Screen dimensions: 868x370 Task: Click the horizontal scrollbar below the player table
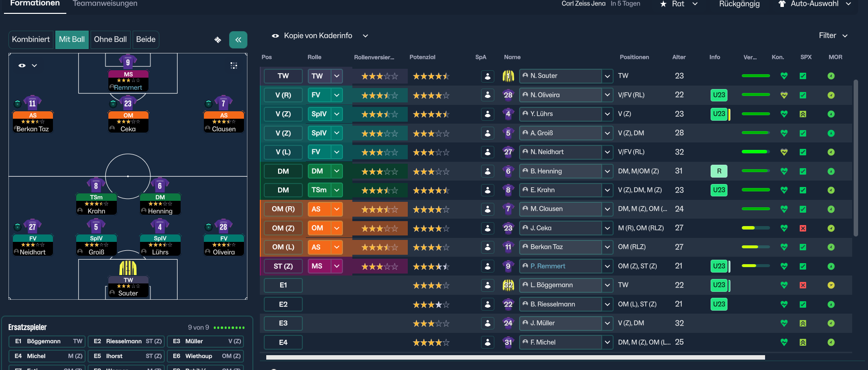pos(515,357)
